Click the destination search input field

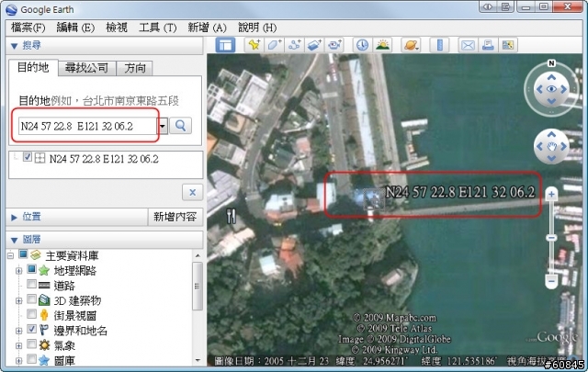pyautogui.click(x=87, y=126)
